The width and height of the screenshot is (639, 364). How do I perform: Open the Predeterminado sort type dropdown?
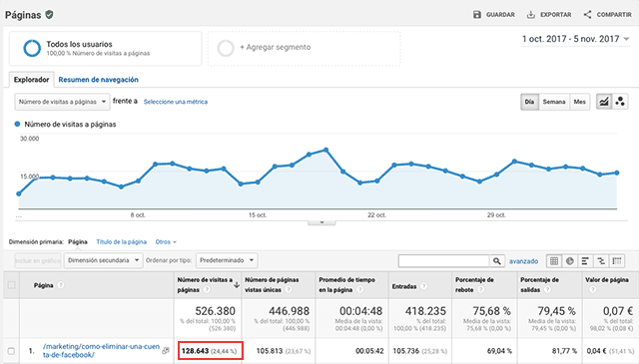click(227, 260)
